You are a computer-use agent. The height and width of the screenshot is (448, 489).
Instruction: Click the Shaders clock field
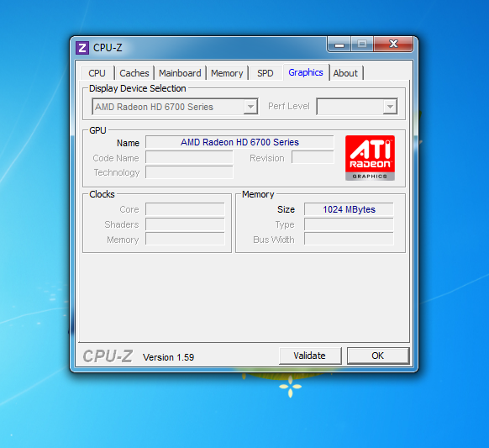[185, 224]
